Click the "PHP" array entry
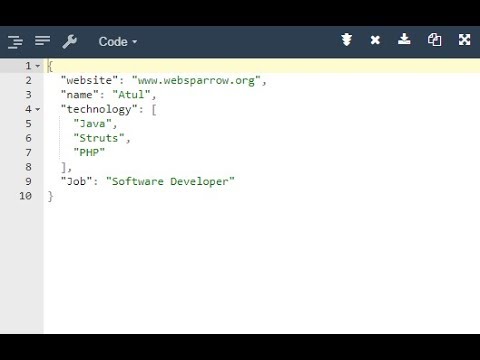The image size is (480, 360). 89,152
